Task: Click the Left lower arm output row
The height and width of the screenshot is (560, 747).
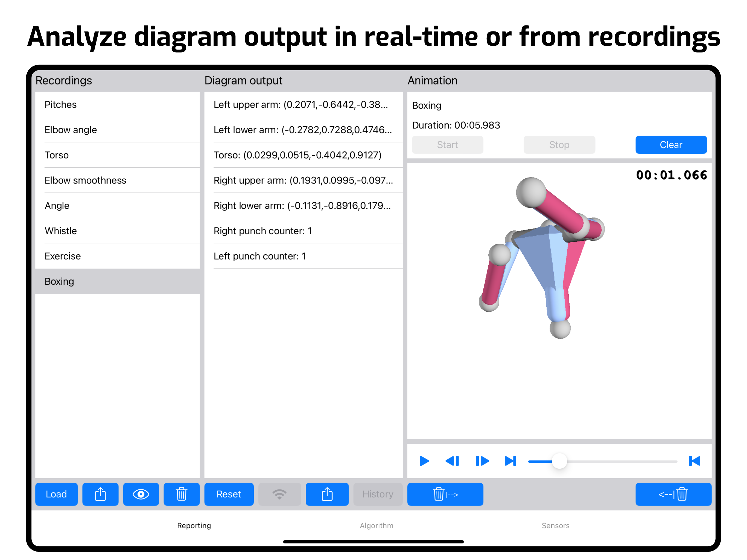Action: point(304,130)
